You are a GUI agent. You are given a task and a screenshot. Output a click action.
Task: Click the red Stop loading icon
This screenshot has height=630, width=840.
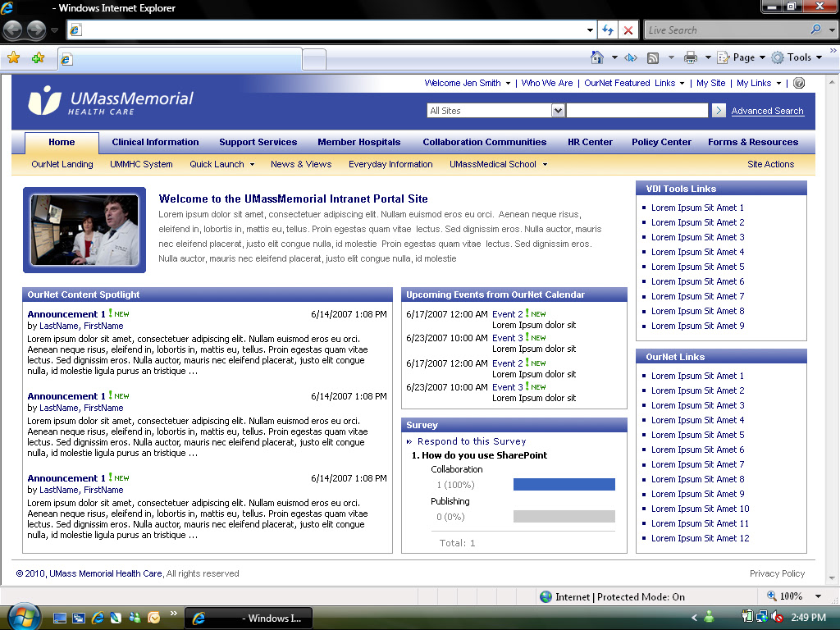(x=628, y=30)
